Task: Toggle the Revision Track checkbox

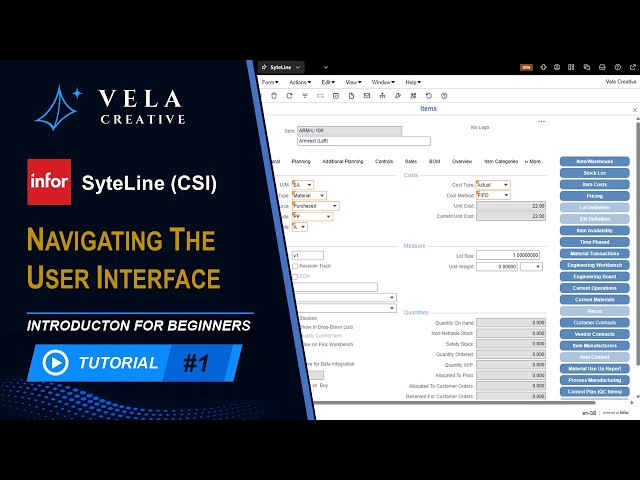Action: tap(295, 266)
